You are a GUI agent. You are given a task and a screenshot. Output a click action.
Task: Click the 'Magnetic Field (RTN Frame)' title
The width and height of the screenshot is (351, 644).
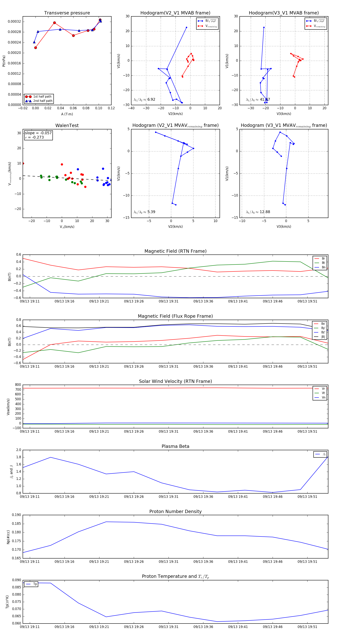[x=175, y=251]
